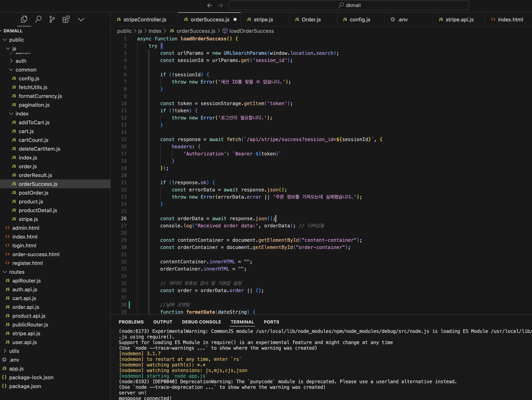Click the index segment in breadcrumb path
The image size is (532, 400).
pyautogui.click(x=155, y=31)
